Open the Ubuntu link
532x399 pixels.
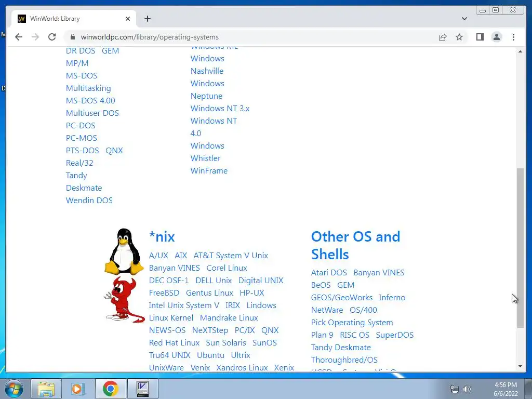tap(210, 355)
